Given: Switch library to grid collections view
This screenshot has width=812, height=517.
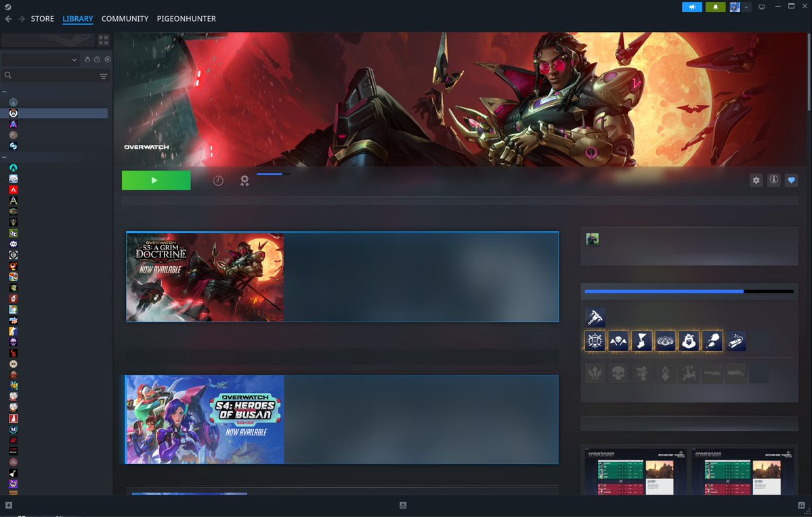Looking at the screenshot, I should point(104,40).
